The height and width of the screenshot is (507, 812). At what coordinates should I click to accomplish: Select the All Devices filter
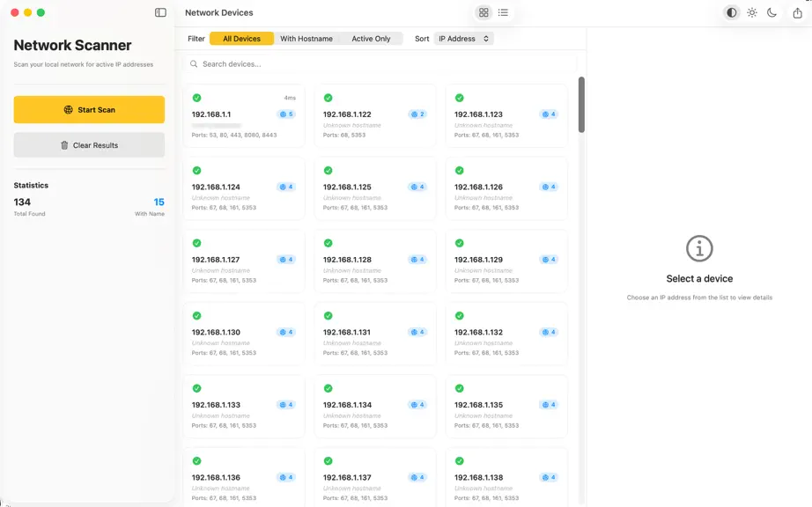242,38
